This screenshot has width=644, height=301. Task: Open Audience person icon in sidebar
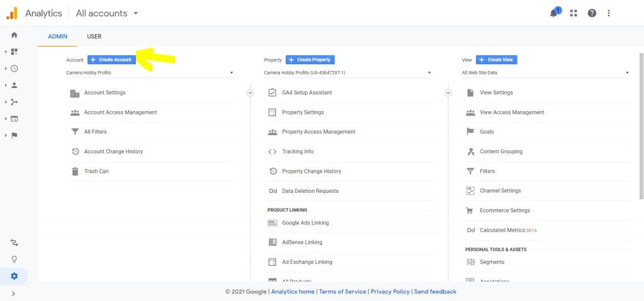pyautogui.click(x=14, y=85)
